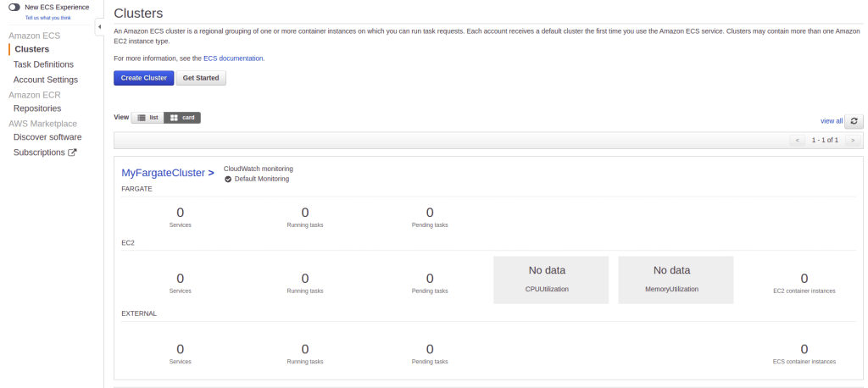Open Discover software in AWS Marketplace
868x388 pixels.
pyautogui.click(x=47, y=137)
